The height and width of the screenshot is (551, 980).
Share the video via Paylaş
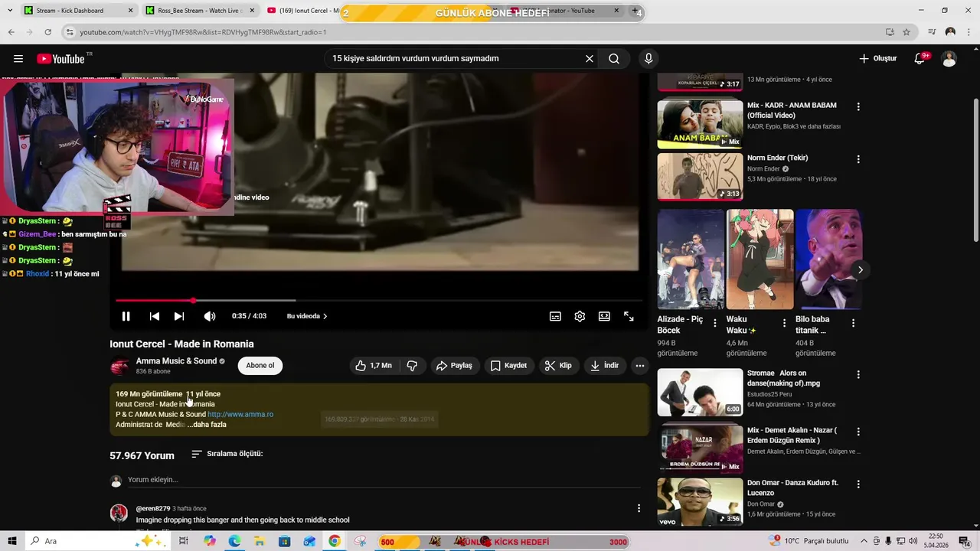454,366
